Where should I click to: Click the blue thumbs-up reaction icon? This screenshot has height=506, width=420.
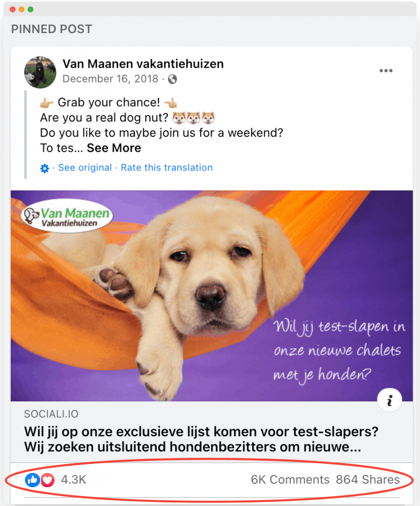pos(32,480)
